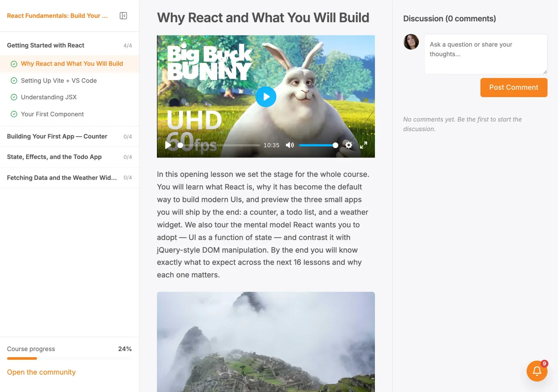This screenshot has width=558, height=392.
Task: Open lesson Setting Up Vite + VS Code
Action: [x=69, y=80]
